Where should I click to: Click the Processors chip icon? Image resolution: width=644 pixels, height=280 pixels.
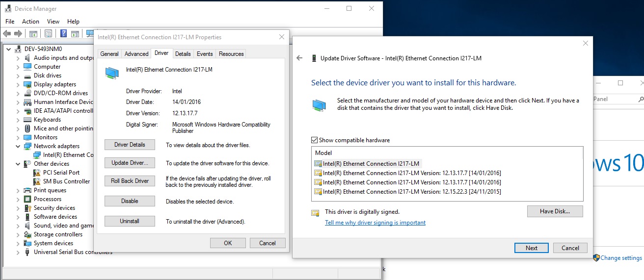pyautogui.click(x=28, y=199)
